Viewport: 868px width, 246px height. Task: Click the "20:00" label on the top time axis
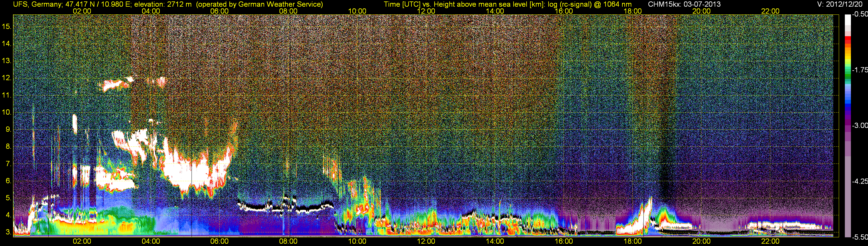(702, 11)
